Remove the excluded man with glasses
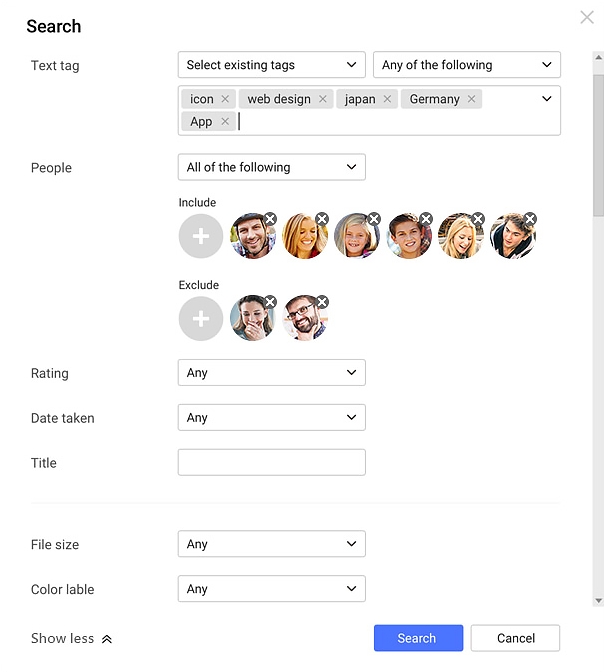 pos(322,302)
